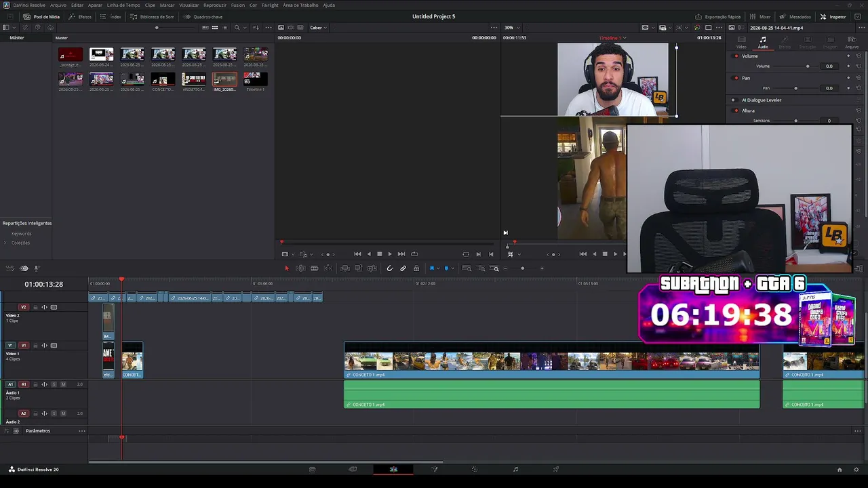The image size is (868, 488).
Task: Click Exportação Rápida button
Action: click(718, 17)
